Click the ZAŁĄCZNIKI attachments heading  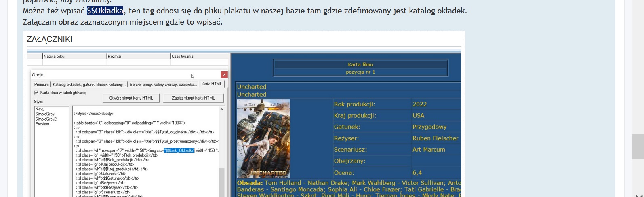point(49,39)
